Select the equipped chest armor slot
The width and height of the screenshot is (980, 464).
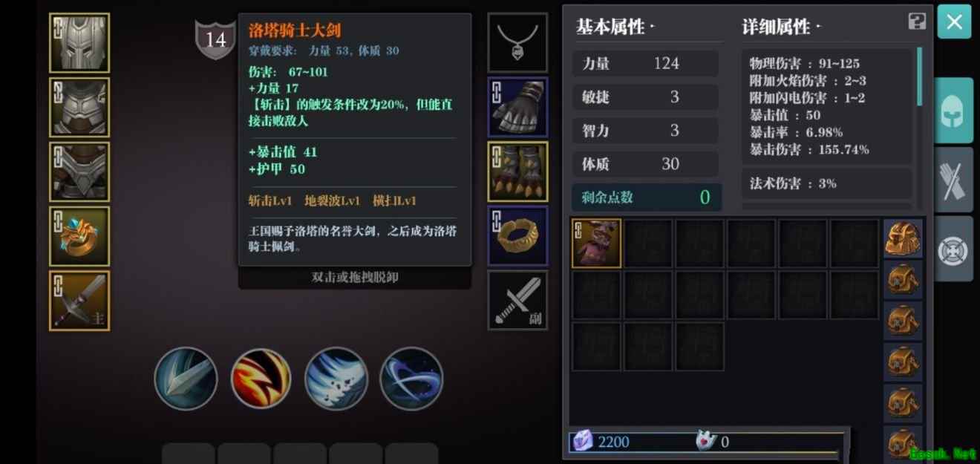[79, 108]
